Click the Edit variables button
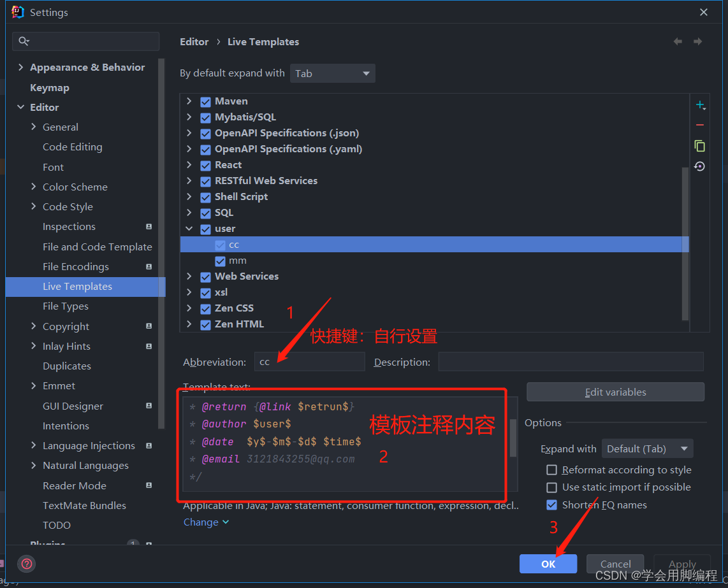The width and height of the screenshot is (728, 588). (616, 392)
